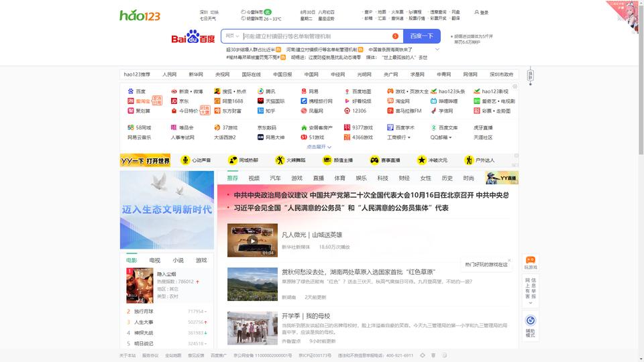
Task: Click the 深圳市政府 link
Action: coord(502,74)
